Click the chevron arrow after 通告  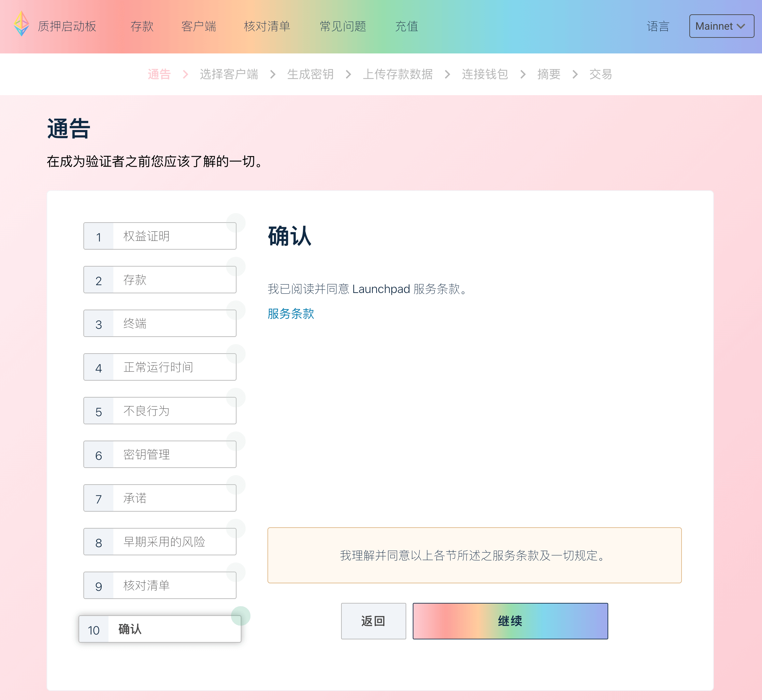(186, 74)
